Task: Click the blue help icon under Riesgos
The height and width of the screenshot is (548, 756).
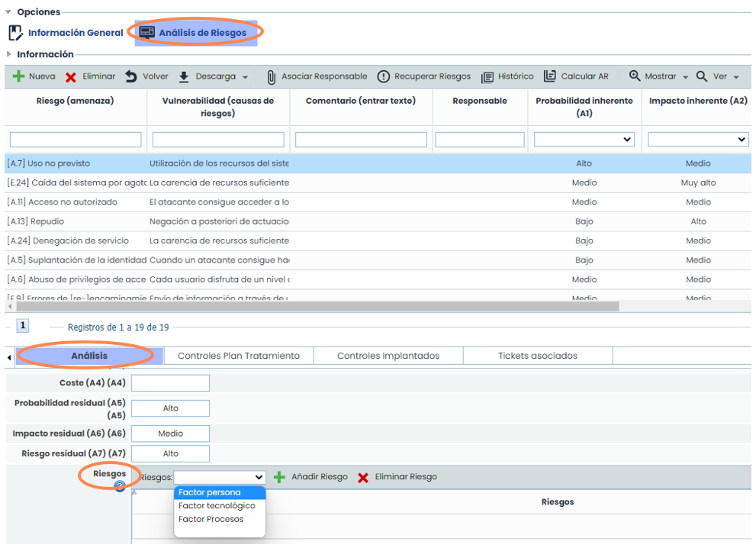Action: tap(120, 487)
